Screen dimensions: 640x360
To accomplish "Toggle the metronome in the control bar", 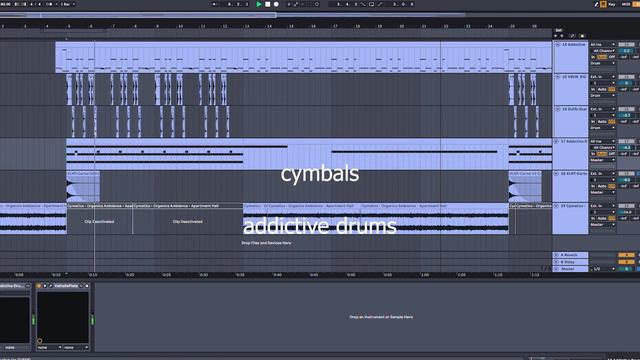I will click(49, 4).
